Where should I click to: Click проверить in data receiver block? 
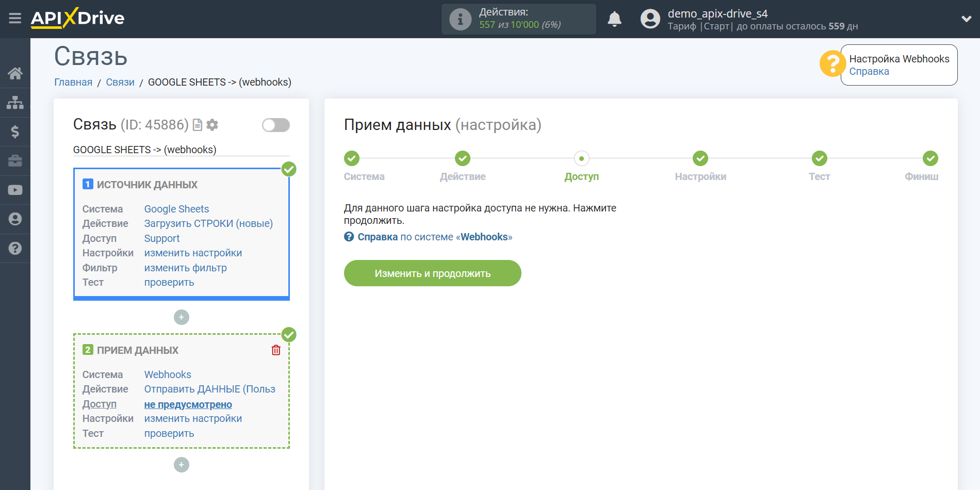click(169, 433)
